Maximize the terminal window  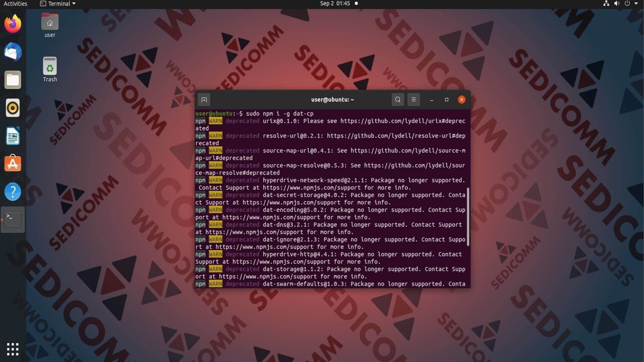pyautogui.click(x=446, y=100)
